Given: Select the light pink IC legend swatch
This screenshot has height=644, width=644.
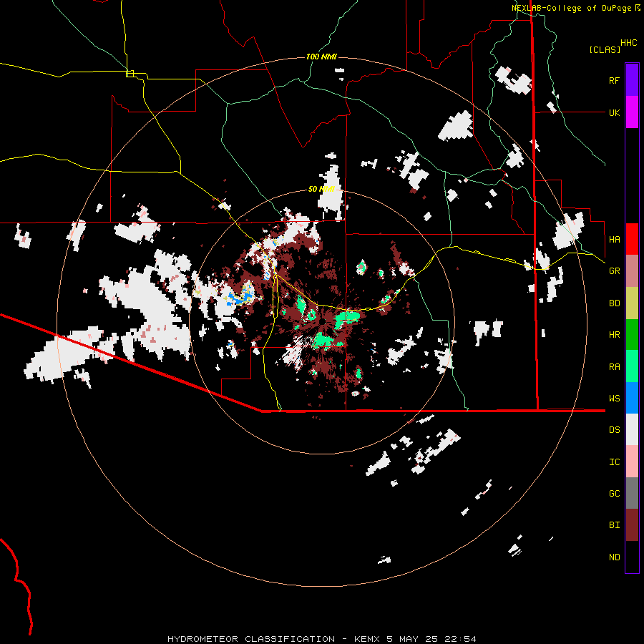Looking at the screenshot, I should point(632,462).
